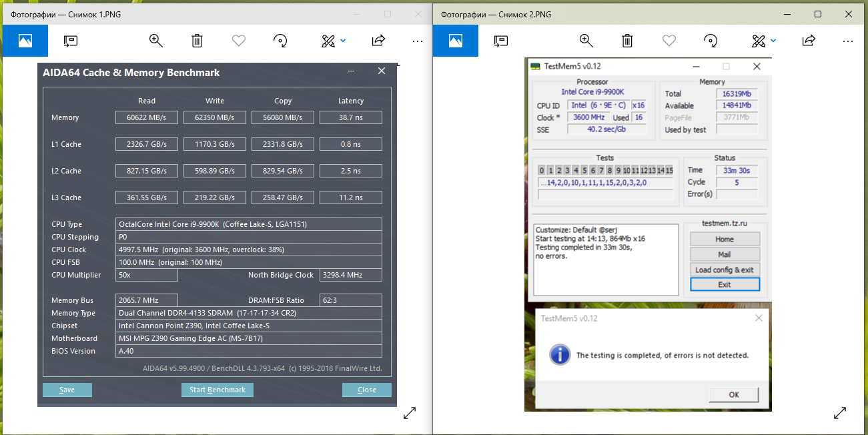Click TestMem5 Time value 33m 30s
This screenshot has width=868, height=435.
pyautogui.click(x=737, y=170)
